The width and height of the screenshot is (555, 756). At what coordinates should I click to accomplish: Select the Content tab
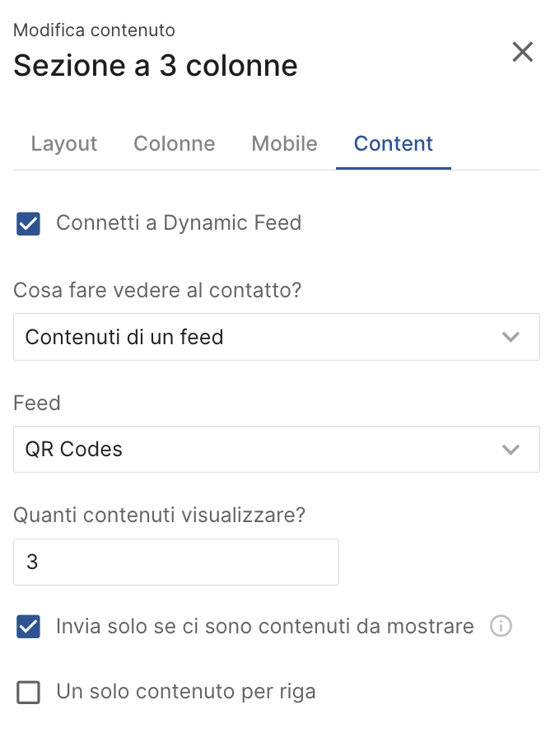(x=394, y=144)
